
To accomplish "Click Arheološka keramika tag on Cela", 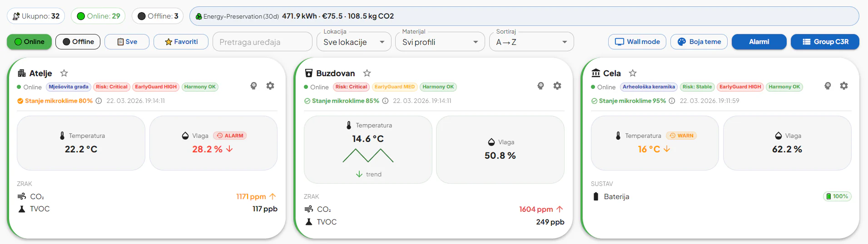I will click(649, 87).
